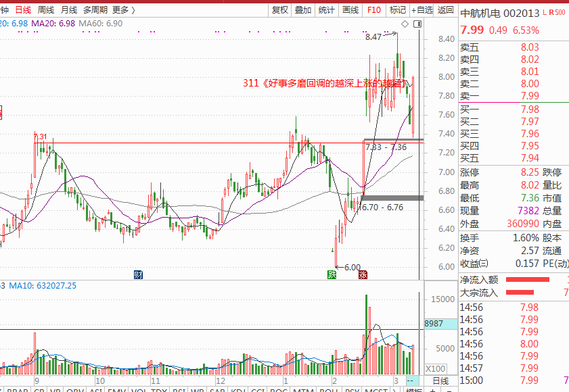569x392 pixels.
Task: Select the 14:57 7.99 trade tick row
Action: 514,368
